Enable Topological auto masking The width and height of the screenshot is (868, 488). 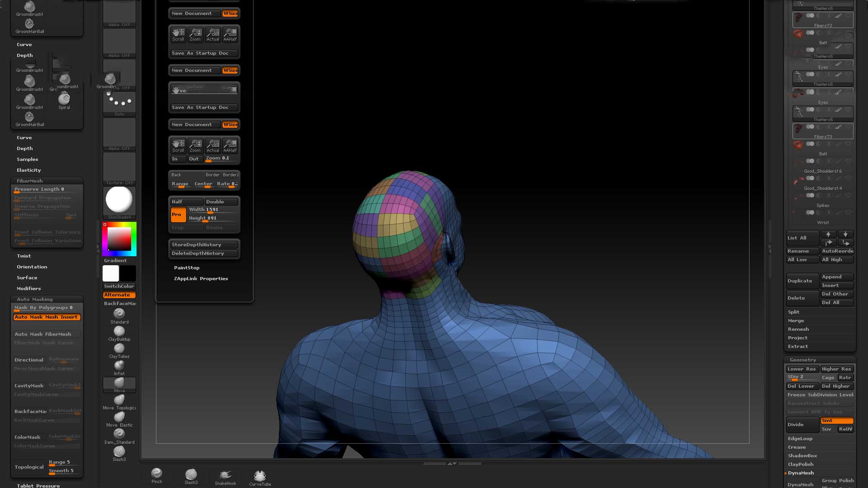point(29,467)
